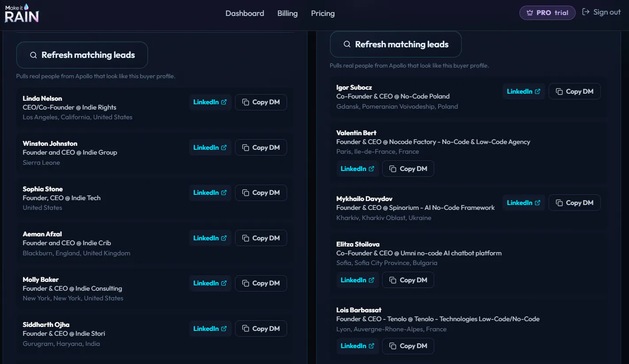Click 'Lyon, Auvergne-Rhone-Alpes, France' location
The height and width of the screenshot is (364, 629).
coord(391,329)
